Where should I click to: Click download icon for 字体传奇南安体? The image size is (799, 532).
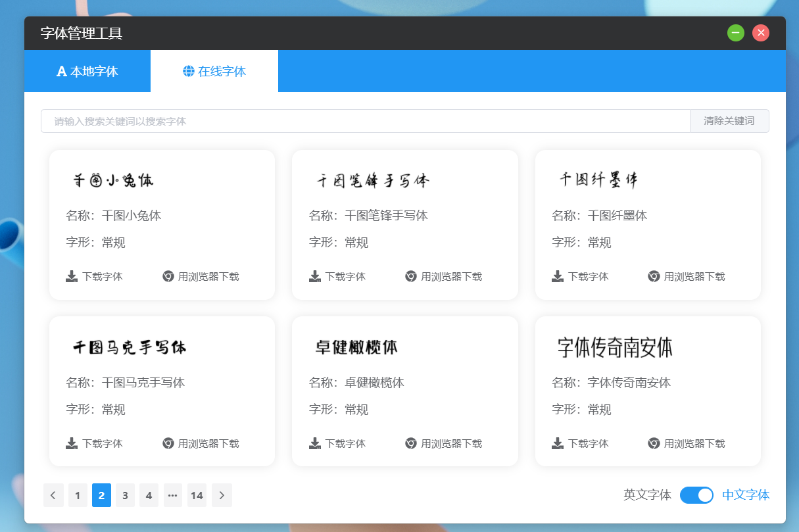558,443
